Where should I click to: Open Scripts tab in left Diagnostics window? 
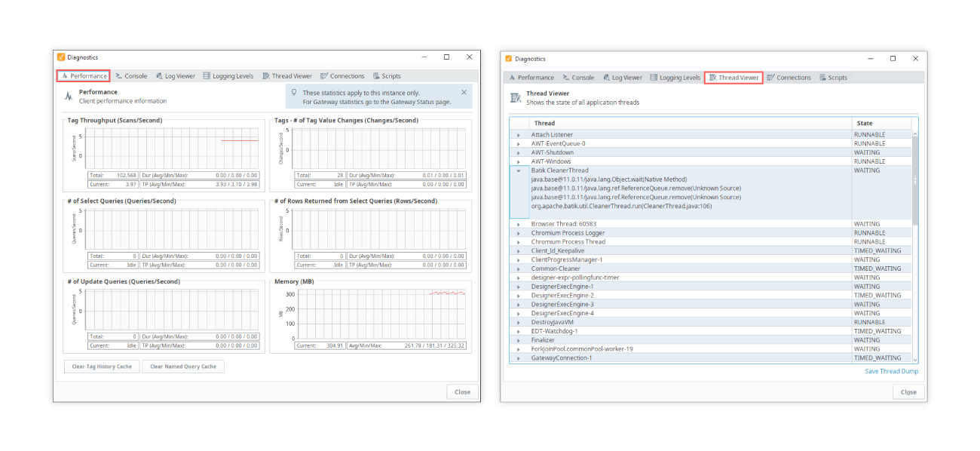tap(387, 76)
